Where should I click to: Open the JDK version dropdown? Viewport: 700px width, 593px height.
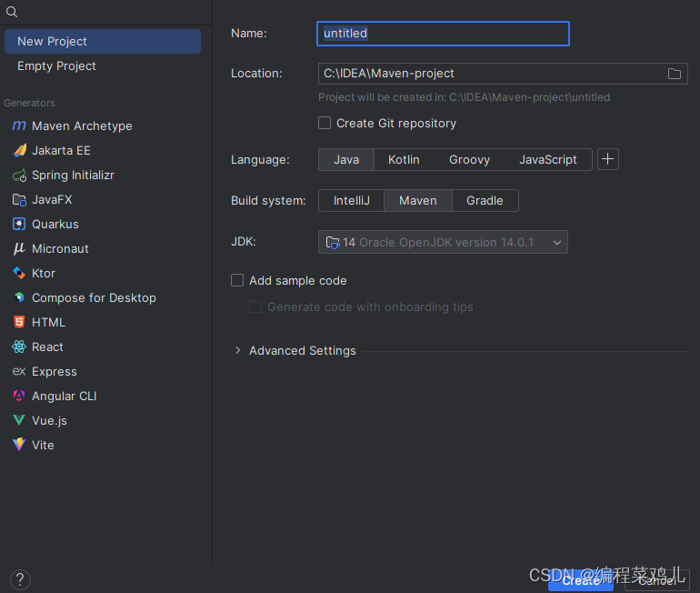click(443, 242)
